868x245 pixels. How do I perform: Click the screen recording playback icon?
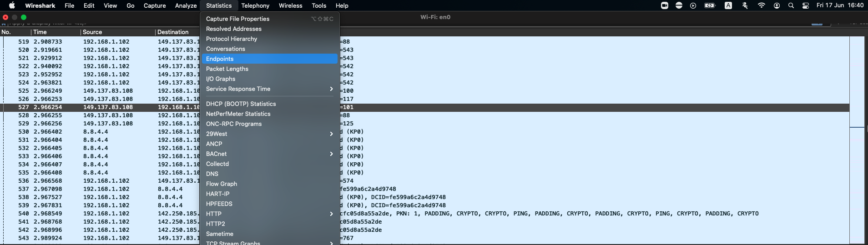pyautogui.click(x=693, y=5)
